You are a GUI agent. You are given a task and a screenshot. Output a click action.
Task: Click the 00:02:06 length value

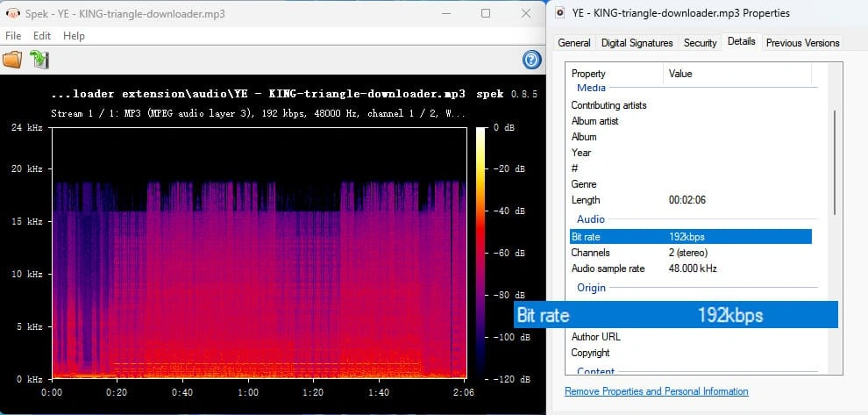(687, 200)
